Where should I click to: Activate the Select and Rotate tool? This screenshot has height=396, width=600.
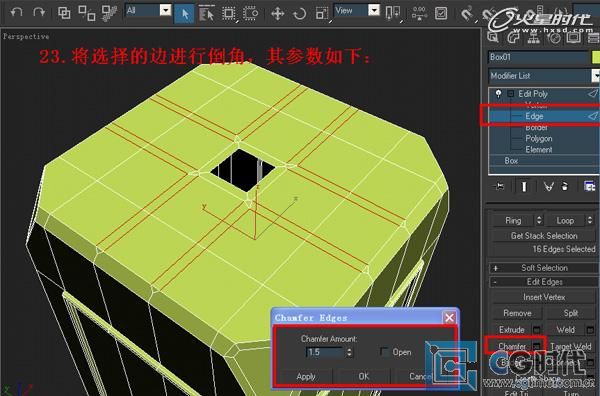click(x=300, y=14)
